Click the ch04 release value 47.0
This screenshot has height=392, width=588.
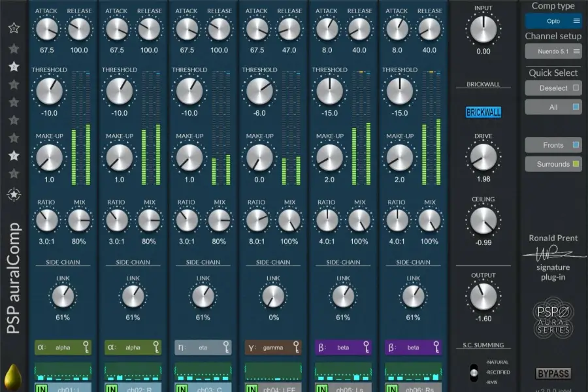[289, 50]
